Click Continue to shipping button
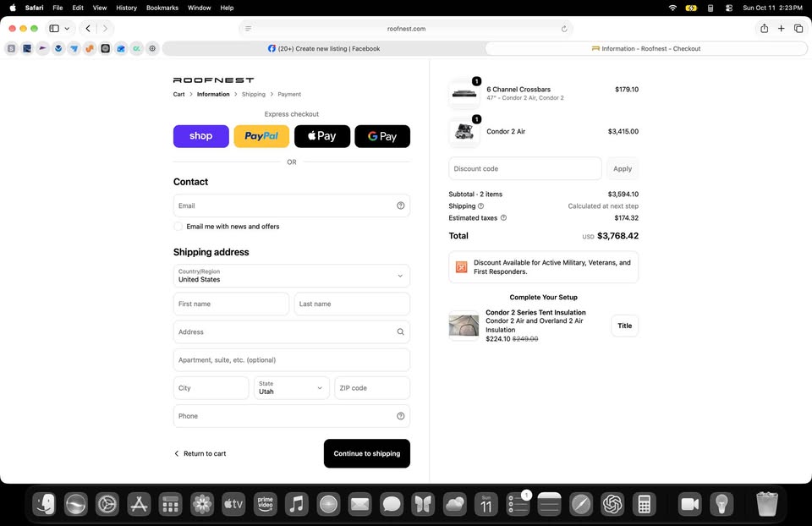Image resolution: width=812 pixels, height=526 pixels. [366, 453]
